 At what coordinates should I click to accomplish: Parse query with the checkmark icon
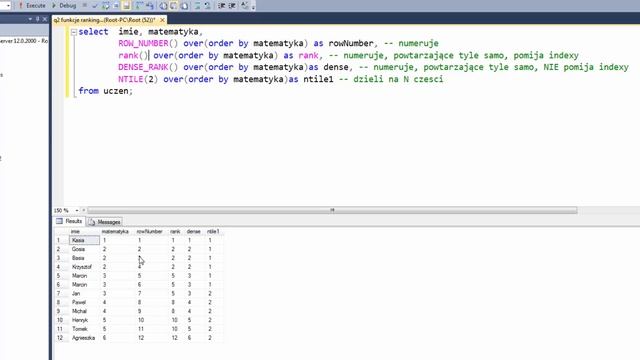click(x=95, y=6)
